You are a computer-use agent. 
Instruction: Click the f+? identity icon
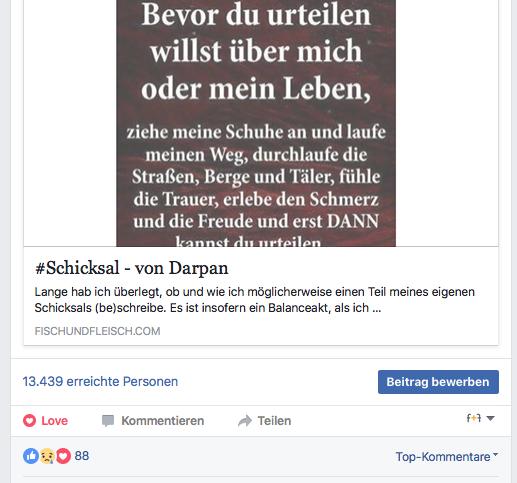tap(474, 418)
